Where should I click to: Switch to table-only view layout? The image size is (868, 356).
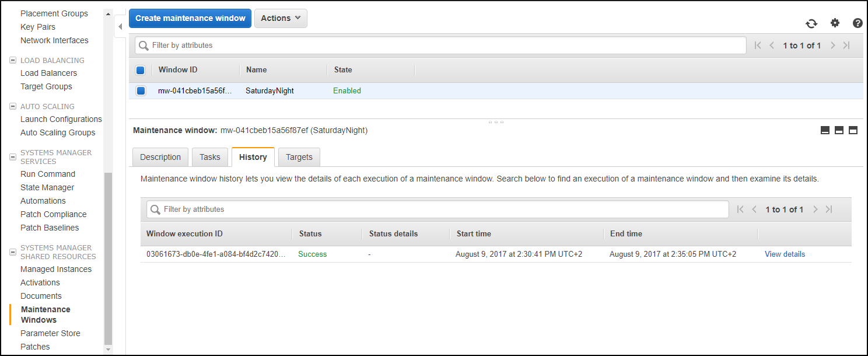[x=825, y=130]
